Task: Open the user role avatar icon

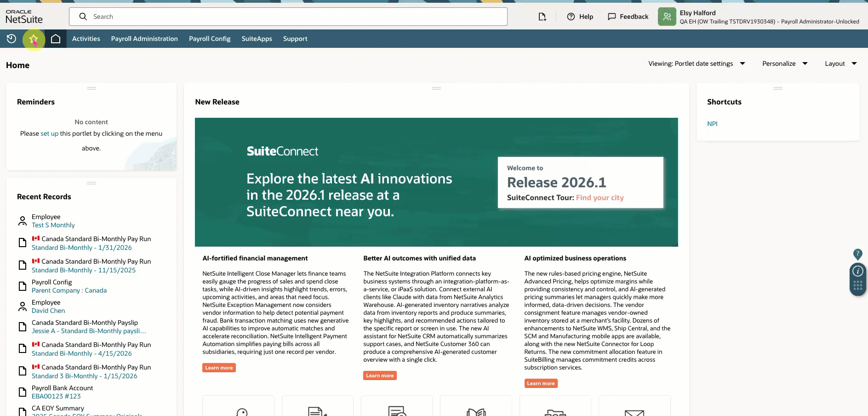Action: [667, 17]
